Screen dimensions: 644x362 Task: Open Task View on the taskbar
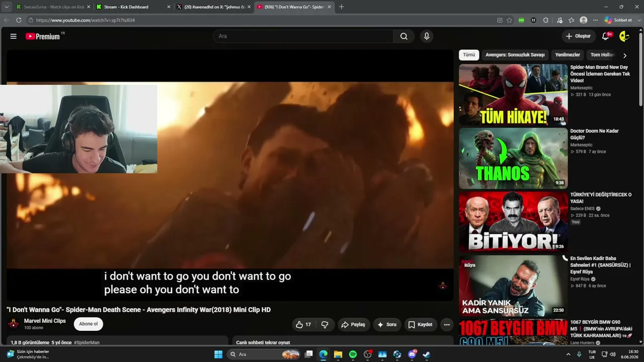[309, 354]
